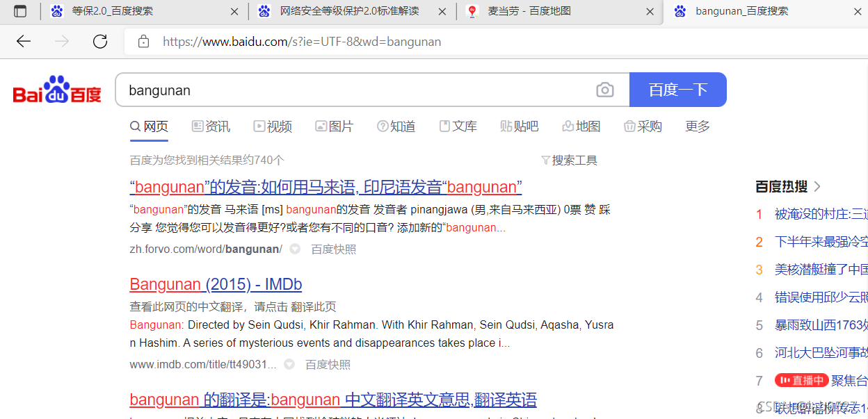The height and width of the screenshot is (419, 868).
Task: Open www.imdb.com/title URL link
Action: 203,364
